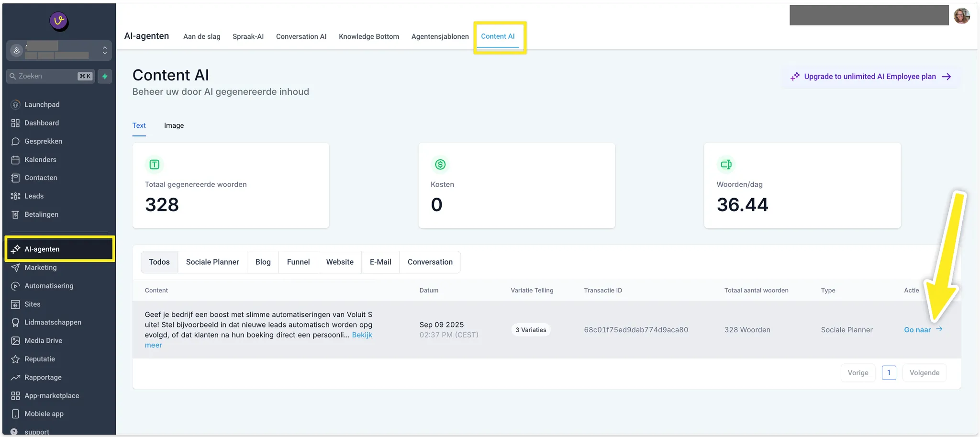Click the Vorige pagination button
Image resolution: width=980 pixels, height=437 pixels.
(858, 373)
